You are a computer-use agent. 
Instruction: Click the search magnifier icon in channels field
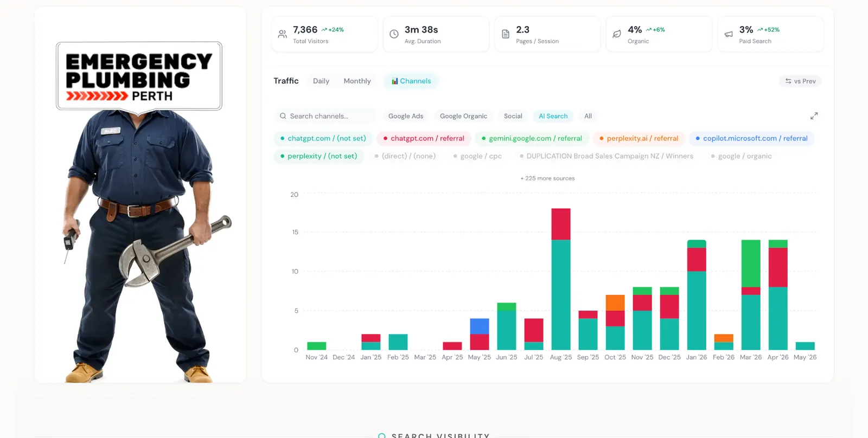(x=283, y=116)
